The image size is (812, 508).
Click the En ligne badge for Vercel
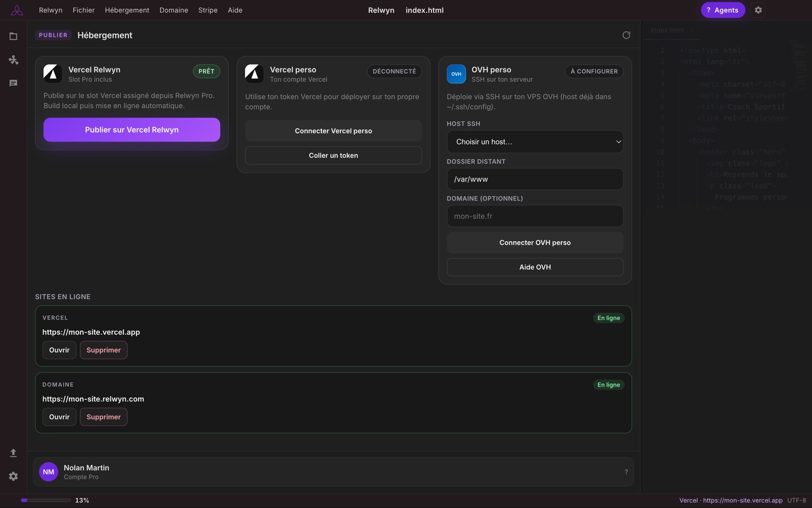coord(608,318)
